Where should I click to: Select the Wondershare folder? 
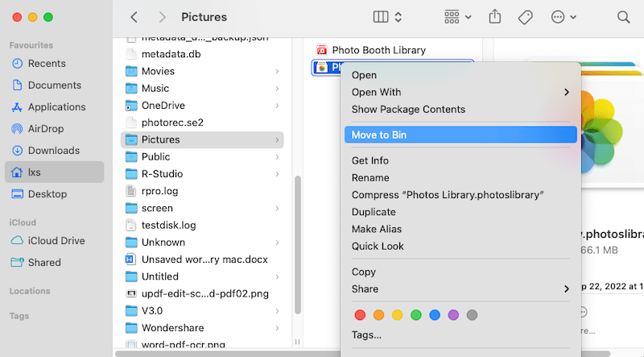[172, 328]
